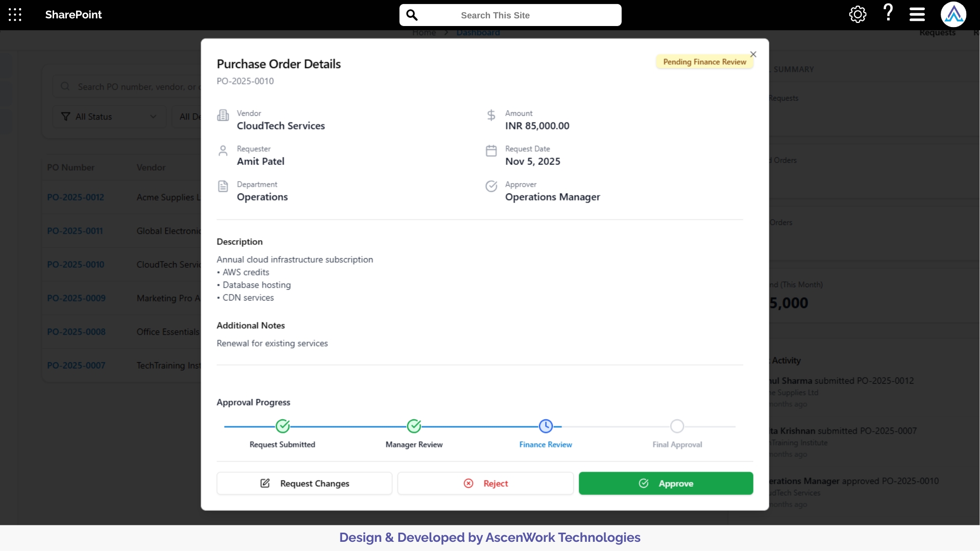
Task: Open the Microsoft 365 app launcher waffle
Action: tap(15, 15)
